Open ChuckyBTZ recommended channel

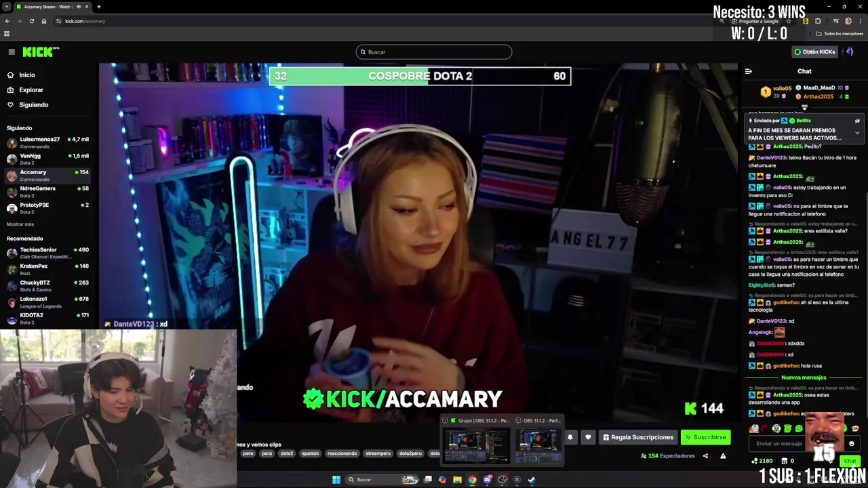click(x=47, y=285)
